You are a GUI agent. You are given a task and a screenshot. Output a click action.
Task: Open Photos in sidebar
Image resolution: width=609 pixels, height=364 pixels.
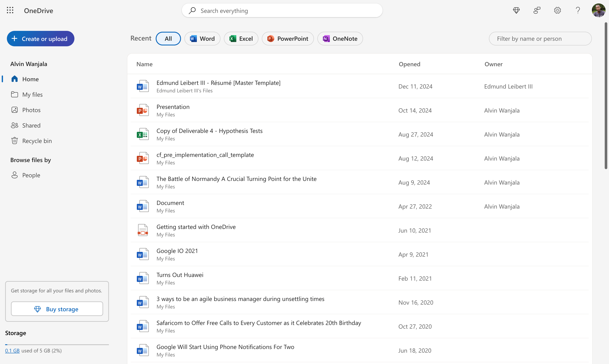31,110
